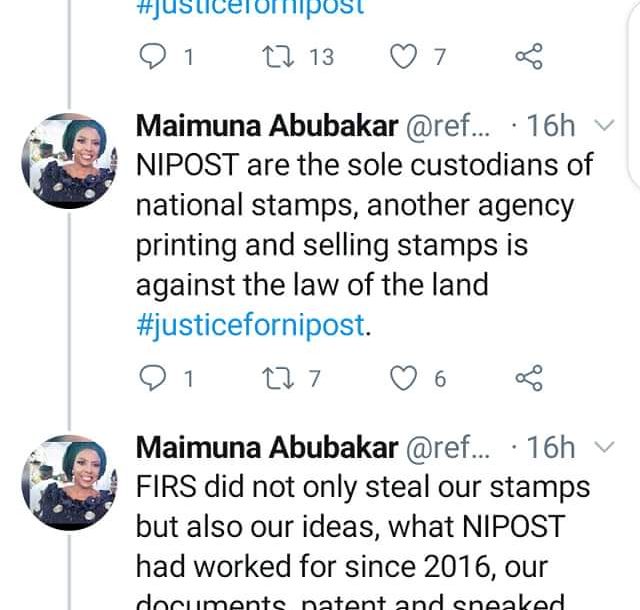The height and width of the screenshot is (610, 640).
Task: Tap the cut-off #justicefornipost hashtag at the top
Action: (250, 8)
